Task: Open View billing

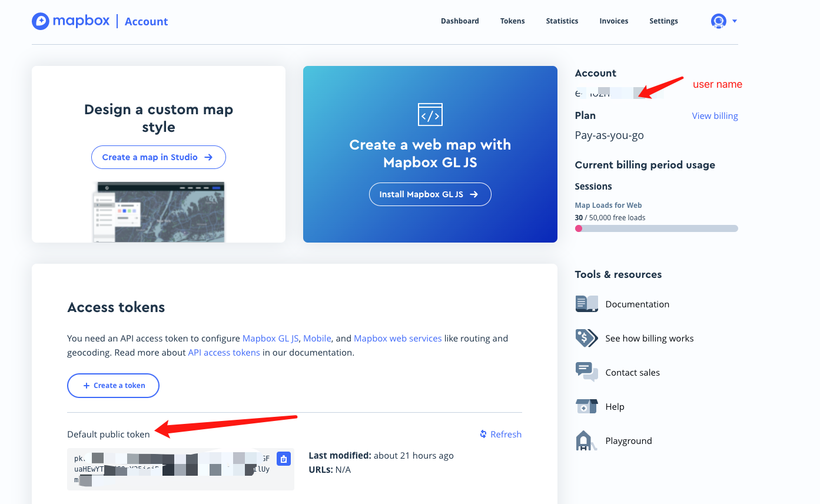Action: [x=715, y=115]
